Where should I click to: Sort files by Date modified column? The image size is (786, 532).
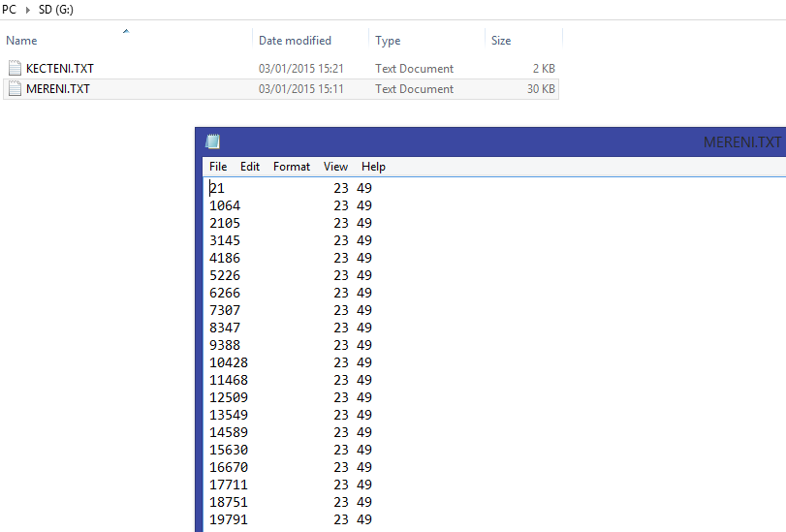[x=295, y=41]
